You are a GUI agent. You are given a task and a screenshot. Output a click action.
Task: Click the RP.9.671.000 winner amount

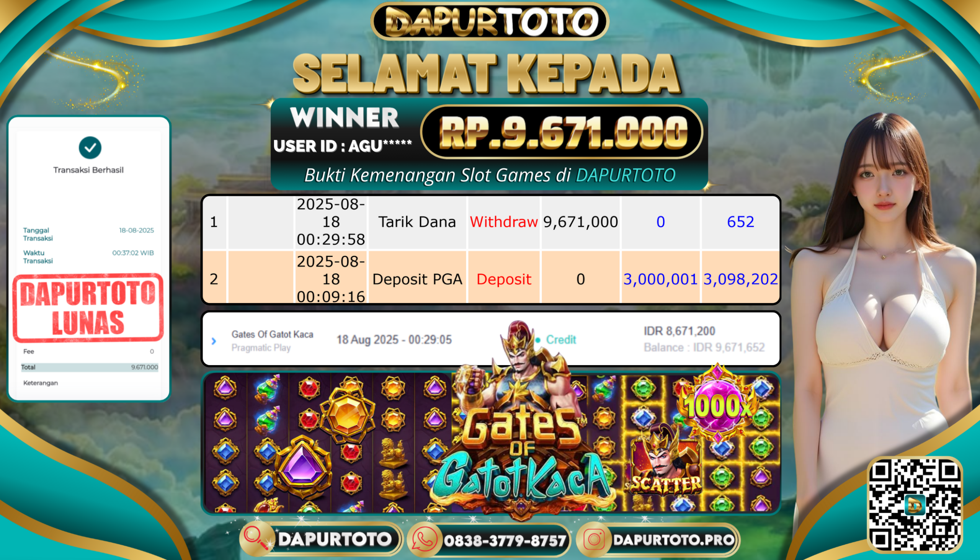[x=562, y=132]
